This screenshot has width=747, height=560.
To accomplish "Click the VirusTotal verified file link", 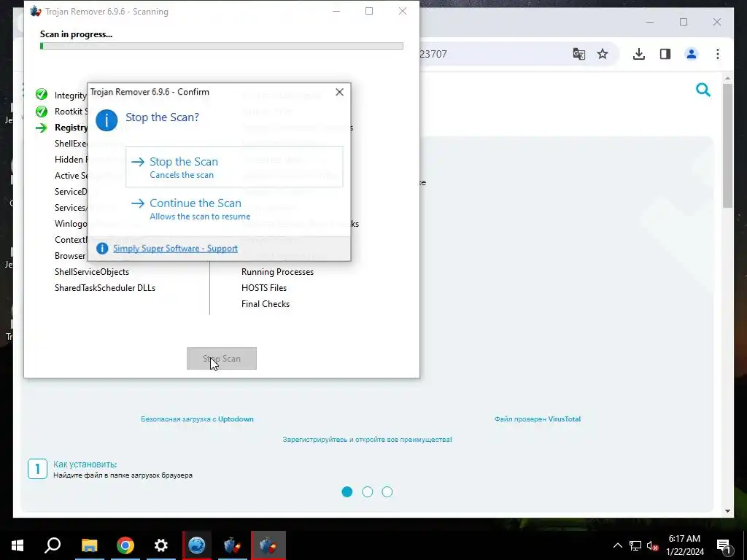I will pos(538,419).
